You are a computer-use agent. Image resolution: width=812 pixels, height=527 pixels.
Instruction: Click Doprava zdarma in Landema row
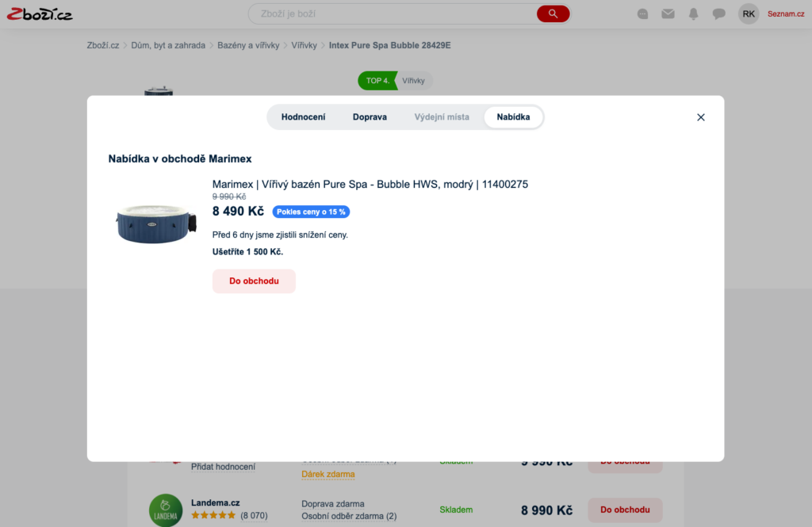332,504
